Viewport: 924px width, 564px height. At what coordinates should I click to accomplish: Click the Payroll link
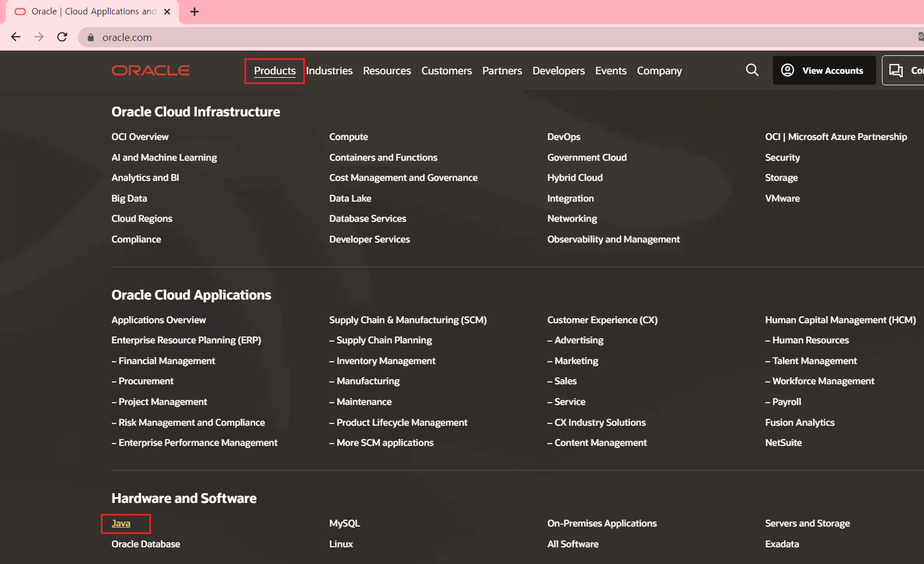[783, 402]
